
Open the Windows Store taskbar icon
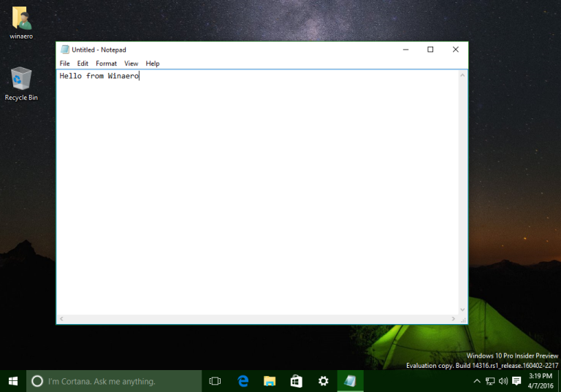pyautogui.click(x=297, y=381)
